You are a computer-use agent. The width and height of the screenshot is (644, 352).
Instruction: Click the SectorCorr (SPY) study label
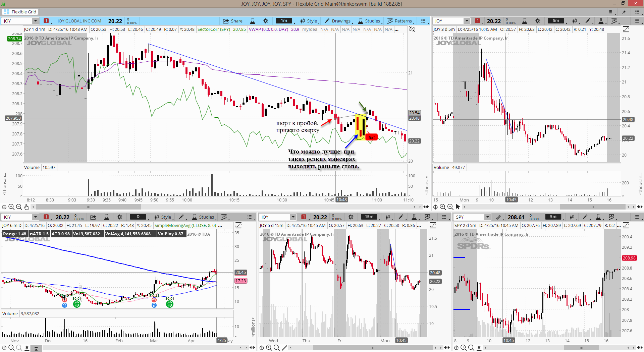(214, 29)
